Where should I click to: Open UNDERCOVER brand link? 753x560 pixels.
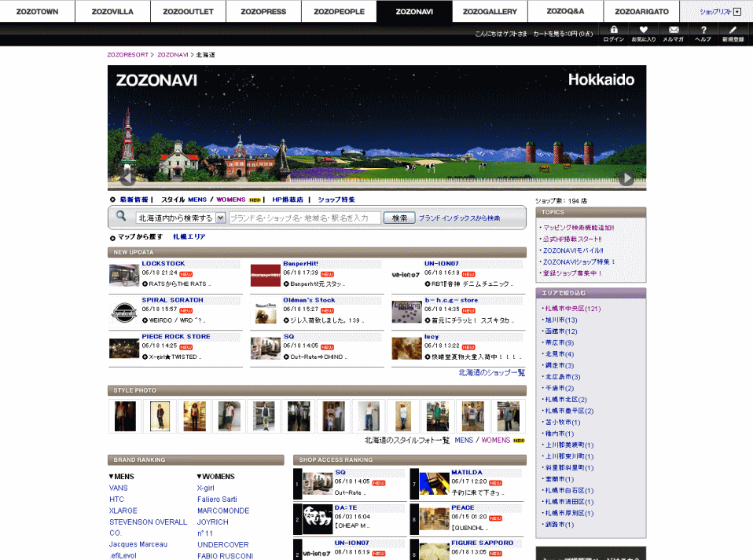point(222,544)
